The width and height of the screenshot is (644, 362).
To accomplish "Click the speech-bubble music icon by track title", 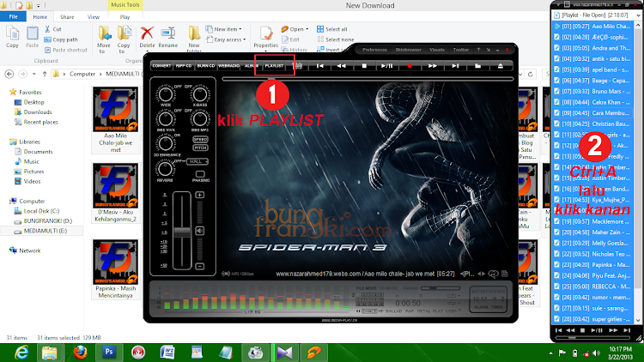I will click(x=493, y=274).
